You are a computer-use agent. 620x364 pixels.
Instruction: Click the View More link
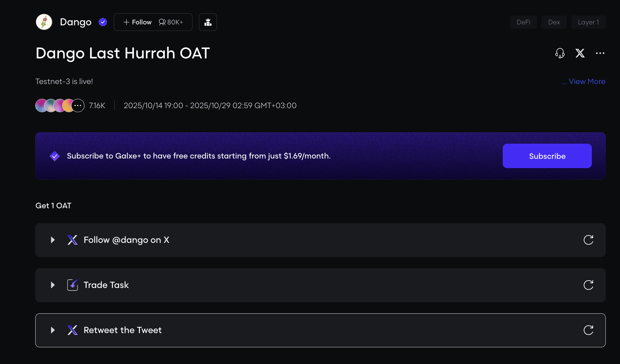[587, 81]
